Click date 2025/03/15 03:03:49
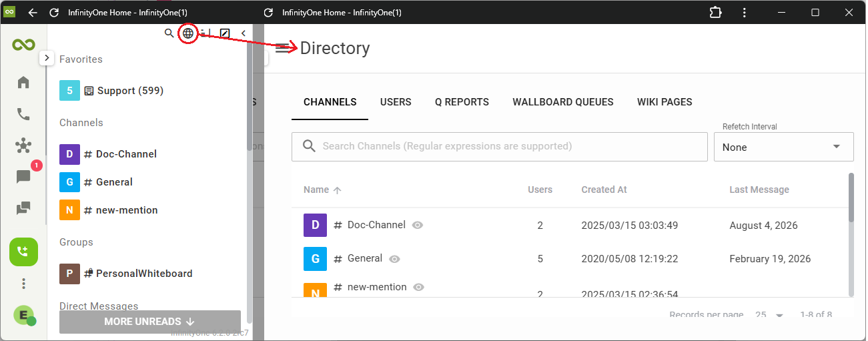 tap(629, 226)
